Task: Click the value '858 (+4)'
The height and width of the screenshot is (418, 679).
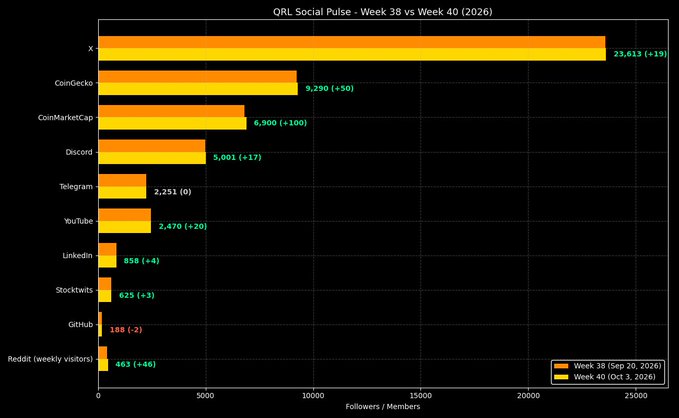Action: (142, 261)
